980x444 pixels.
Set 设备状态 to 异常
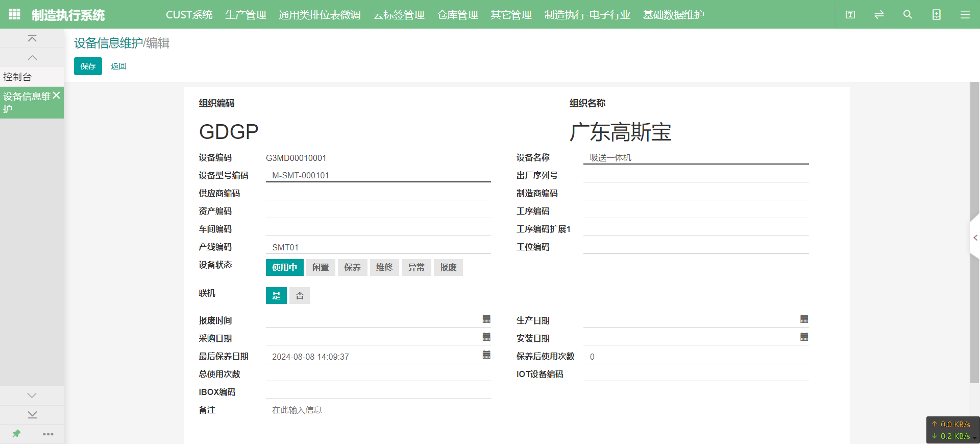(x=416, y=267)
